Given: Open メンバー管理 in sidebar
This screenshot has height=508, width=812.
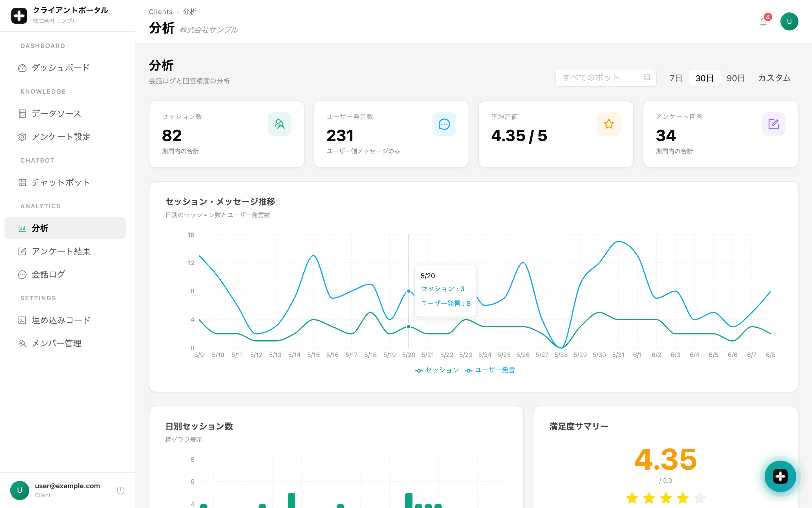Looking at the screenshot, I should click(x=65, y=343).
